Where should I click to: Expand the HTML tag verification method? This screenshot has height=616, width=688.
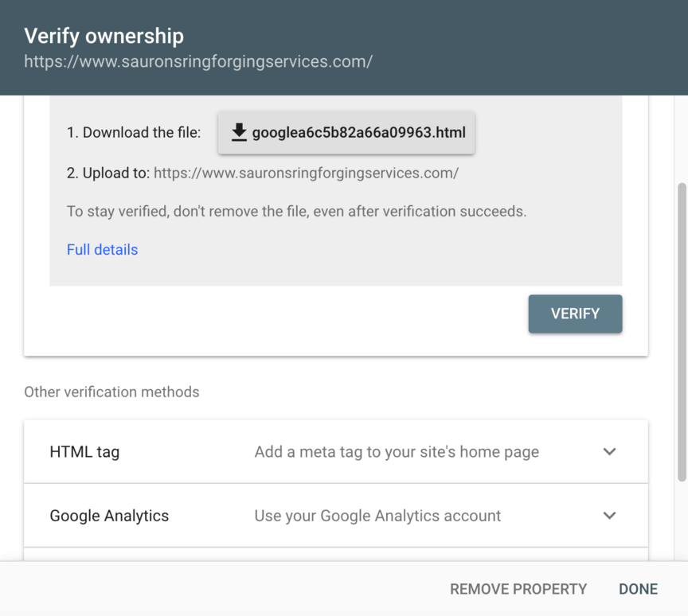tap(334, 451)
